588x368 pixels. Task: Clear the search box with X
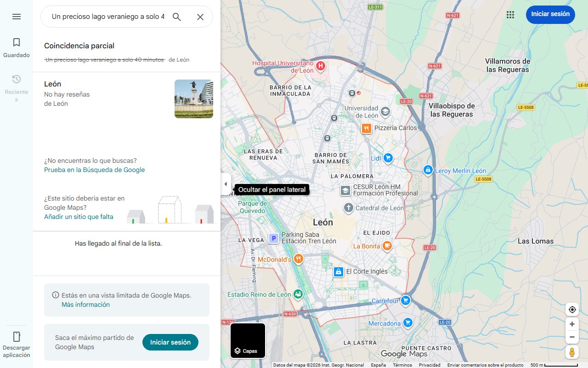200,17
